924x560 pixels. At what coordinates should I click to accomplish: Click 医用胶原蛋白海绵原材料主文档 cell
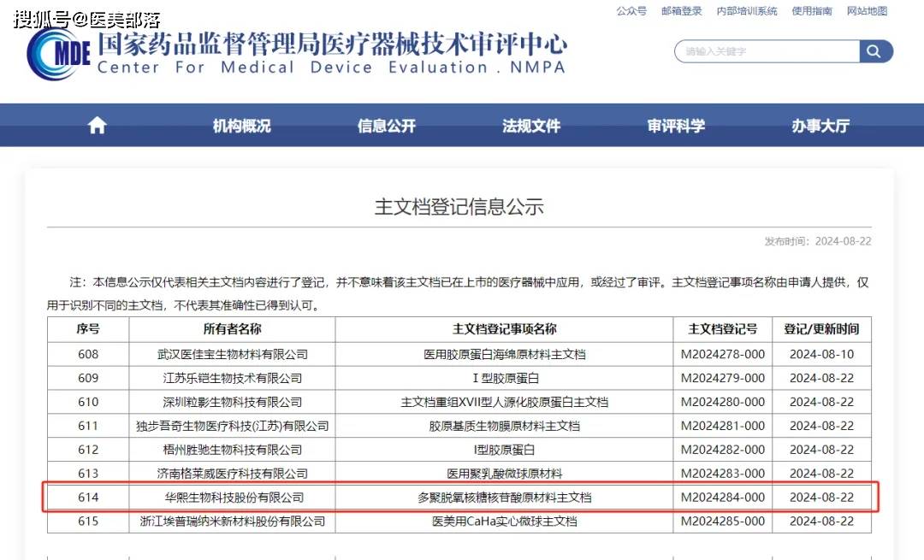click(505, 354)
